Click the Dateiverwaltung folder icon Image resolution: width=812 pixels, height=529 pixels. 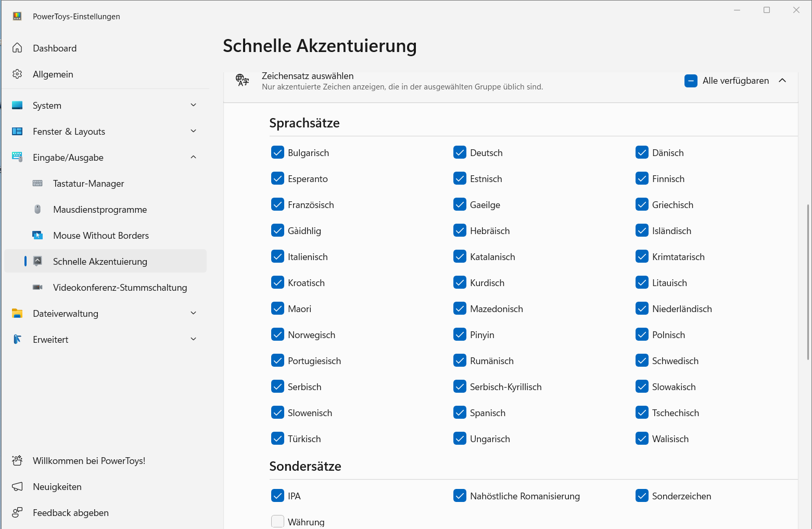(x=17, y=314)
